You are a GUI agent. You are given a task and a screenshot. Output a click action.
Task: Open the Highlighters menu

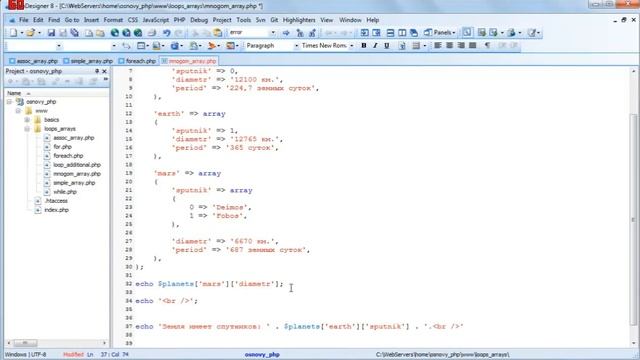299,20
